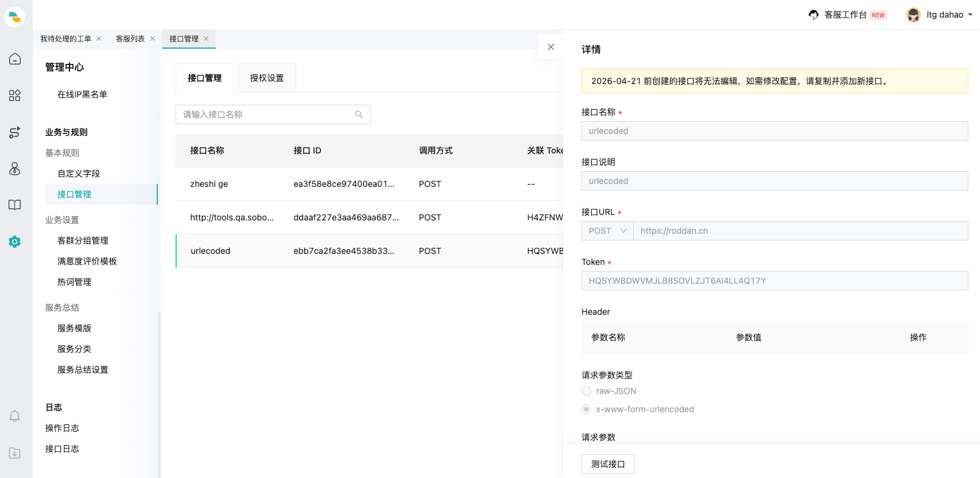Click the 测试接口 button
The width and height of the screenshot is (980, 478).
click(608, 464)
